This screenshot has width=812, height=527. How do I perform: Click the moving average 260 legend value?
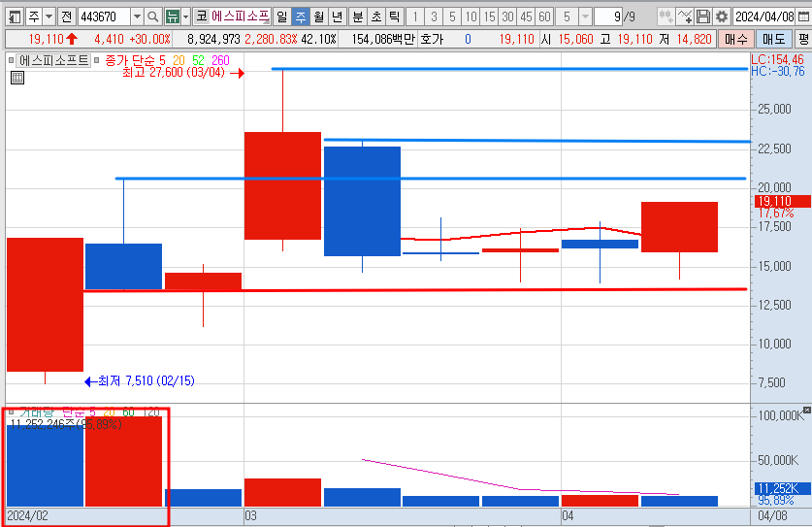pos(220,60)
